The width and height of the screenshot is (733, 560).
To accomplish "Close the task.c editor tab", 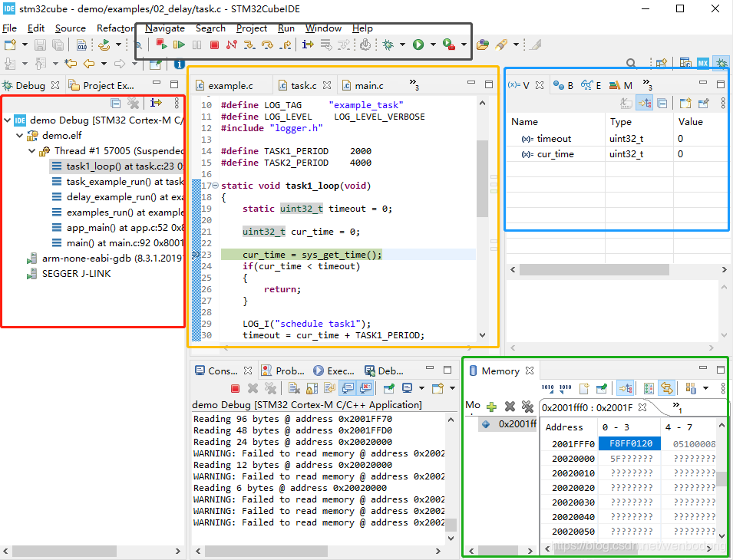I will coord(327,85).
